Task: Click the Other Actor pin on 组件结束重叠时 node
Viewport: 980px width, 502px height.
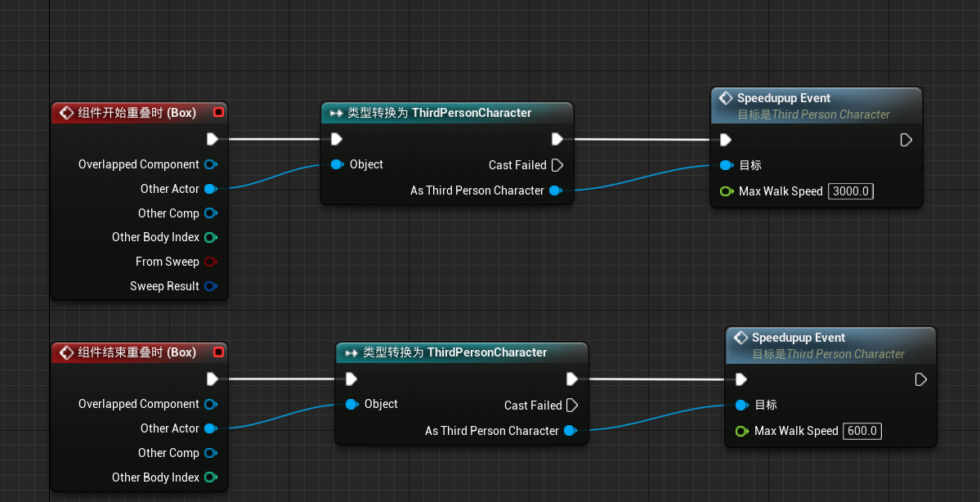Action: click(212, 428)
